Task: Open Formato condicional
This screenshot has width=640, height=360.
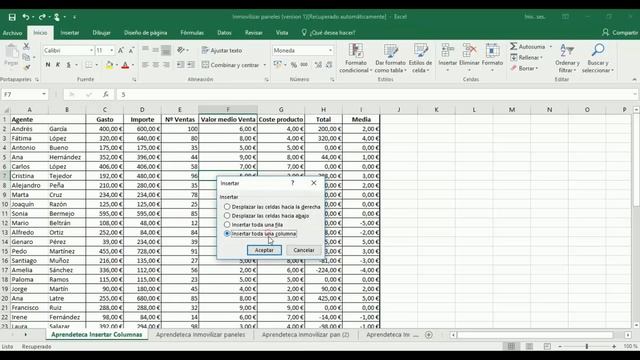Action: [x=356, y=58]
